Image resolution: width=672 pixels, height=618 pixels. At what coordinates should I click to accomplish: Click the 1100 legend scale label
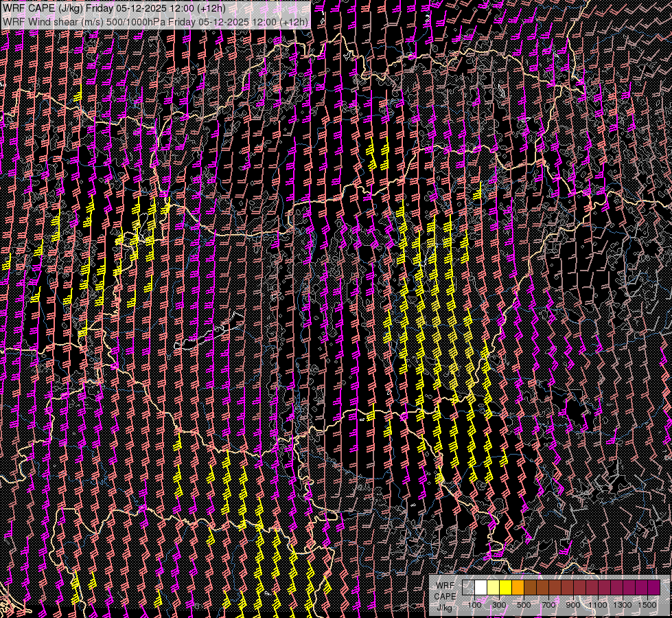click(x=598, y=605)
